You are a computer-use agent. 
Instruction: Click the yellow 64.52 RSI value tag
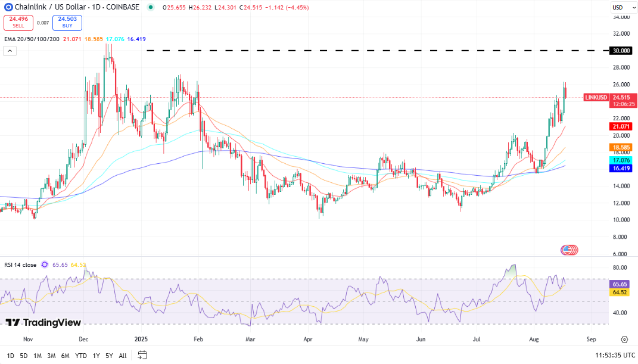pyautogui.click(x=620, y=293)
